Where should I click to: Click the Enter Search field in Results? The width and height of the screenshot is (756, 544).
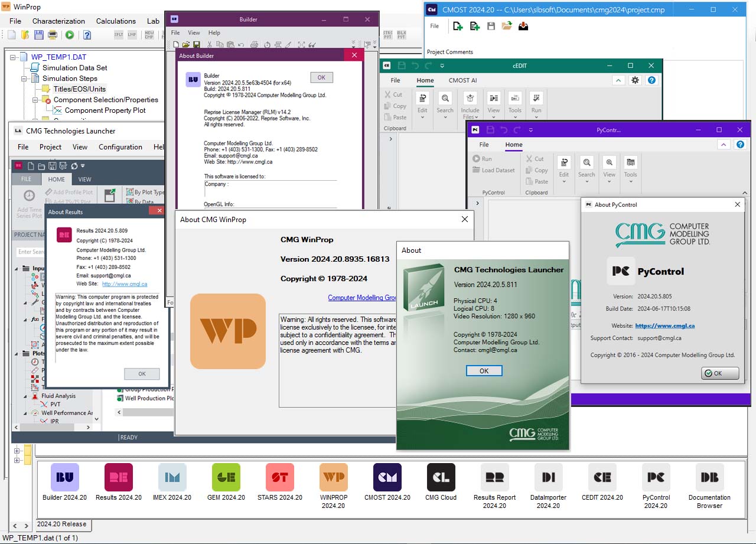click(31, 252)
